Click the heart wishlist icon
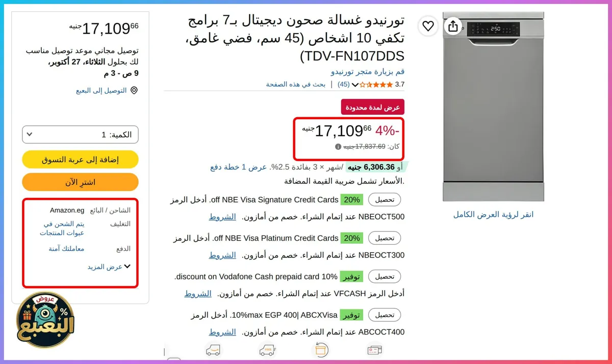 [428, 26]
